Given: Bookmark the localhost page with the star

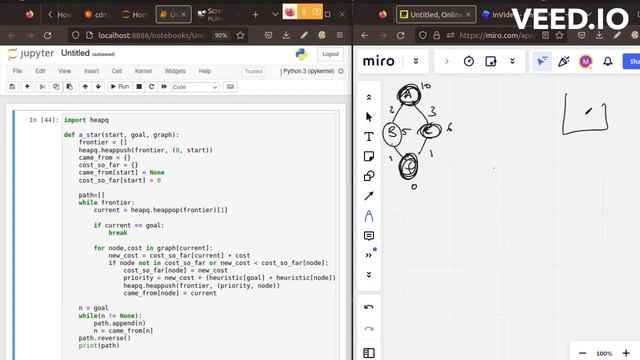Looking at the screenshot, I should [x=240, y=36].
